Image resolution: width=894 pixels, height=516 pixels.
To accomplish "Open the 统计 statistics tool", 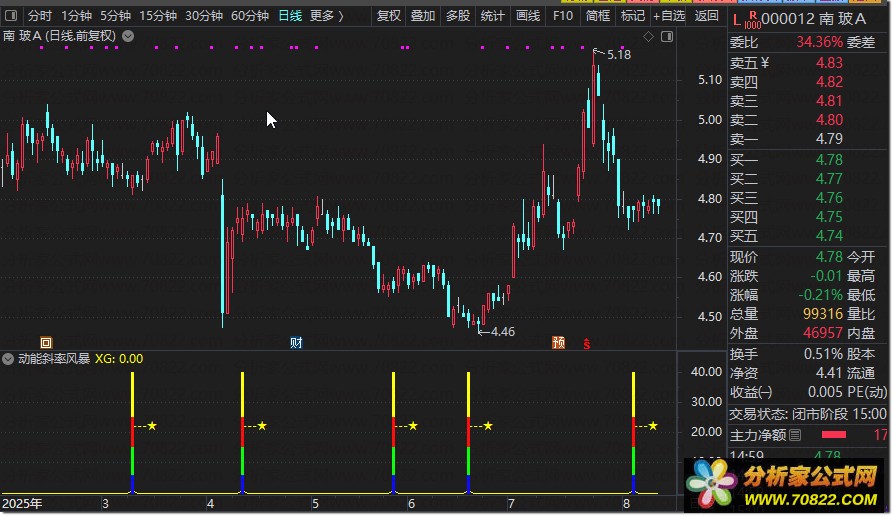I will pos(492,15).
